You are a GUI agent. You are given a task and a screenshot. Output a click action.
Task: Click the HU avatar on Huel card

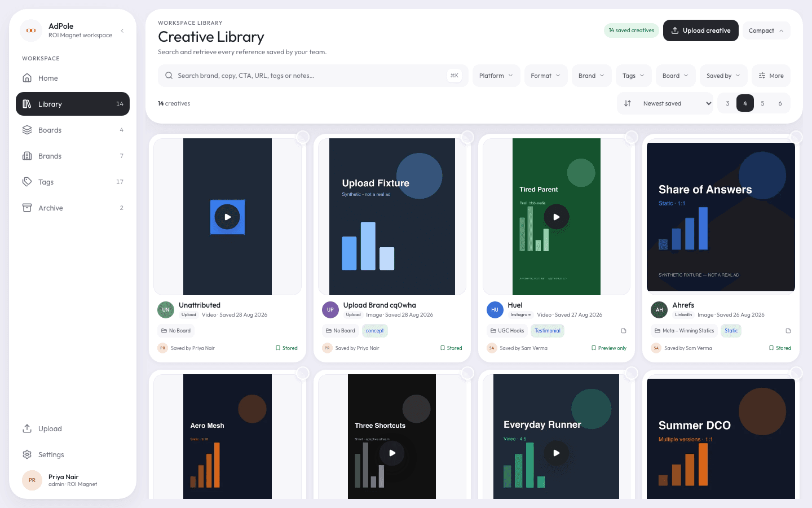[x=495, y=310]
